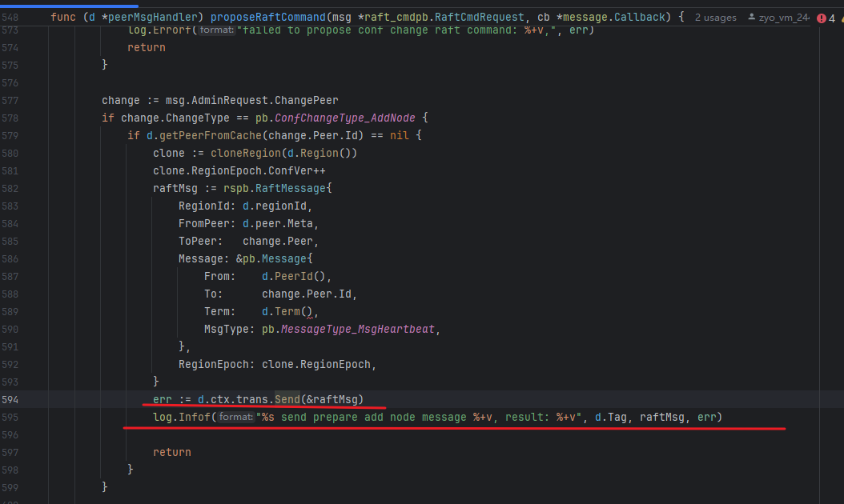Click the RaftMessage struct type

(291, 188)
